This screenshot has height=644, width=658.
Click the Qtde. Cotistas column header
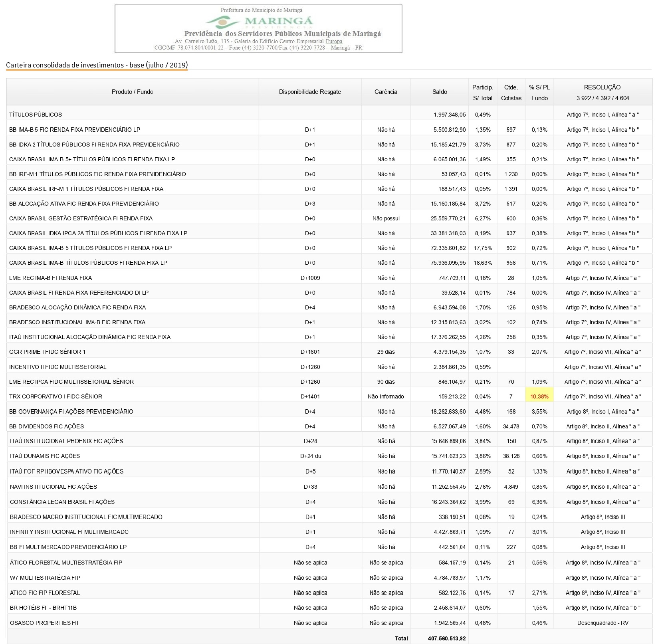point(511,92)
